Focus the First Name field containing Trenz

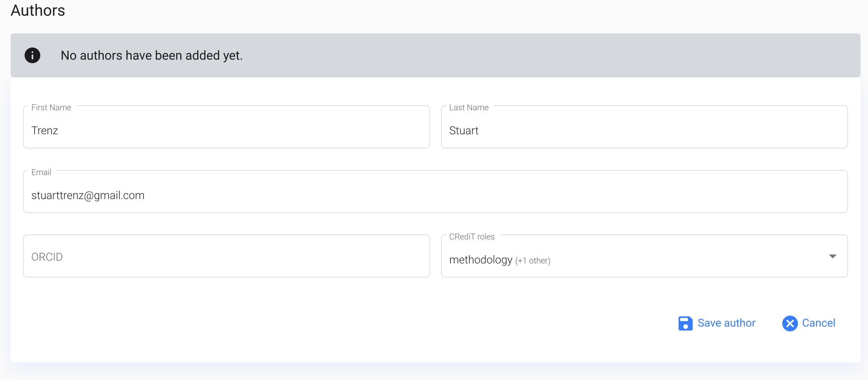tap(227, 127)
